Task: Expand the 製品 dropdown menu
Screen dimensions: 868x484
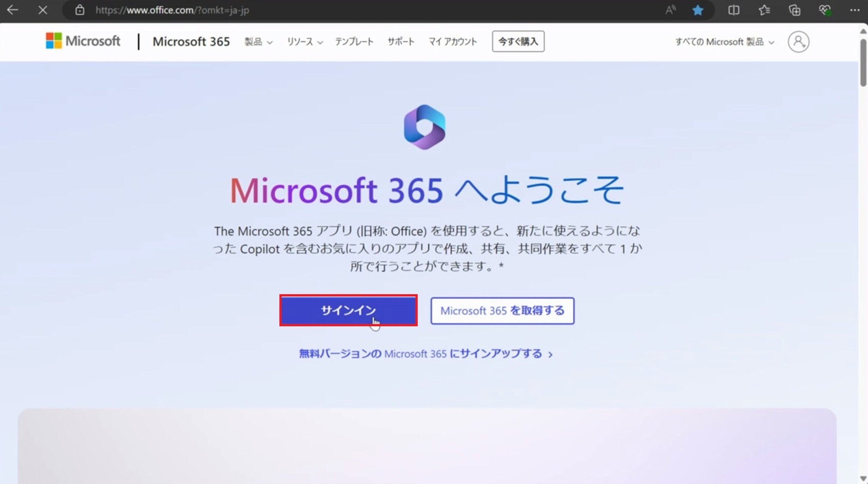Action: (x=258, y=42)
